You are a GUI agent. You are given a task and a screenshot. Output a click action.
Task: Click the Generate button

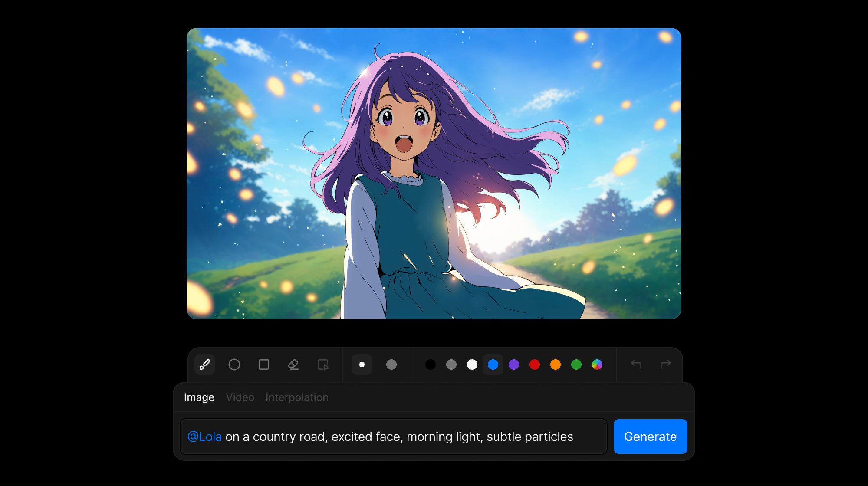point(650,437)
